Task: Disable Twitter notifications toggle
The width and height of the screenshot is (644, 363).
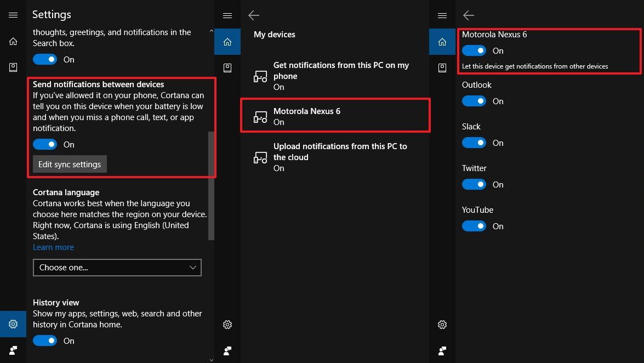Action: tap(474, 184)
